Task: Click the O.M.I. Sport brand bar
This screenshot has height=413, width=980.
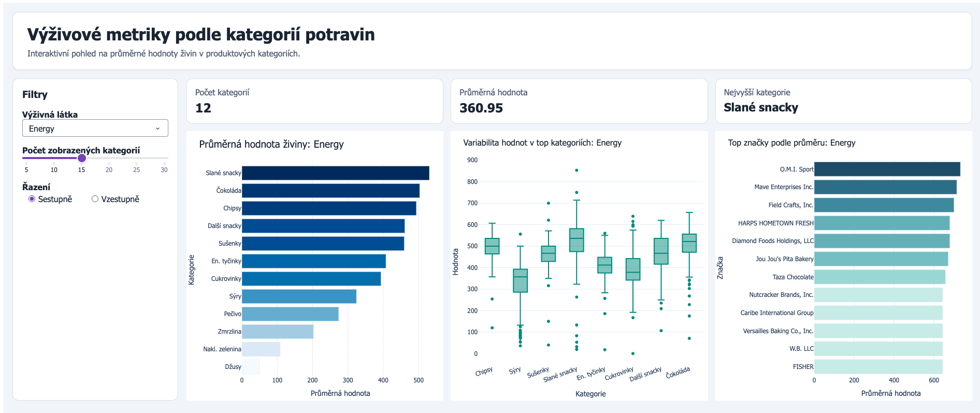Action: 887,169
